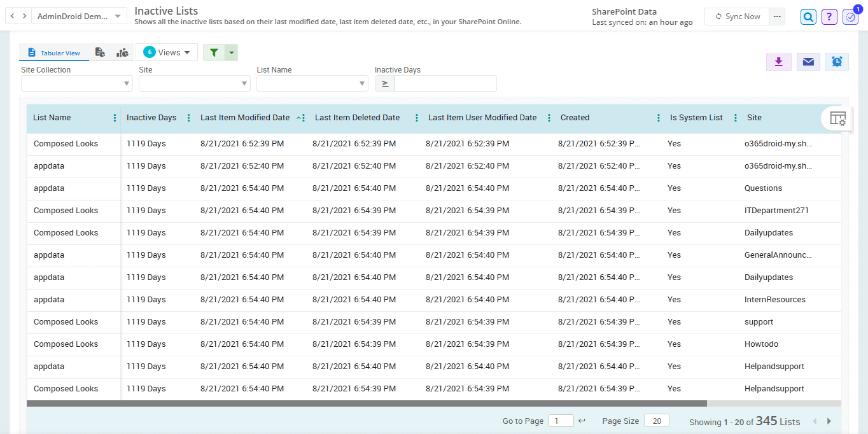This screenshot has height=434, width=868.
Task: Open the help question mark icon
Action: click(x=829, y=16)
